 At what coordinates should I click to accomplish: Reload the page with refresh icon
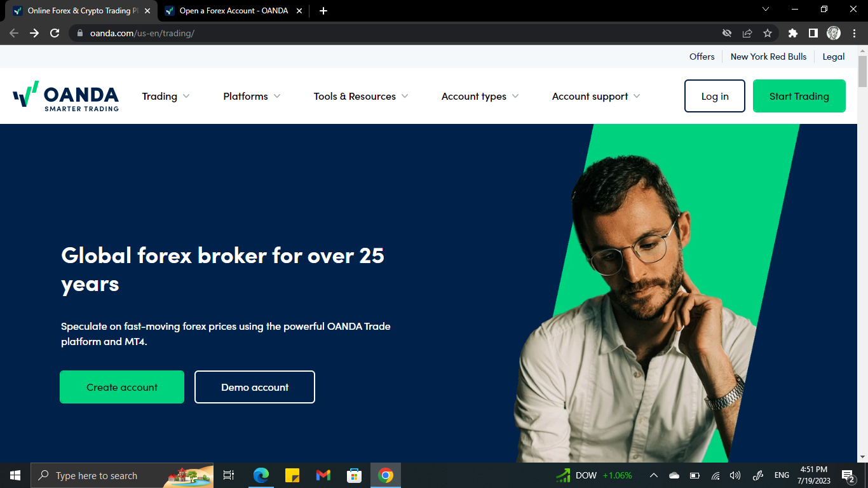55,33
